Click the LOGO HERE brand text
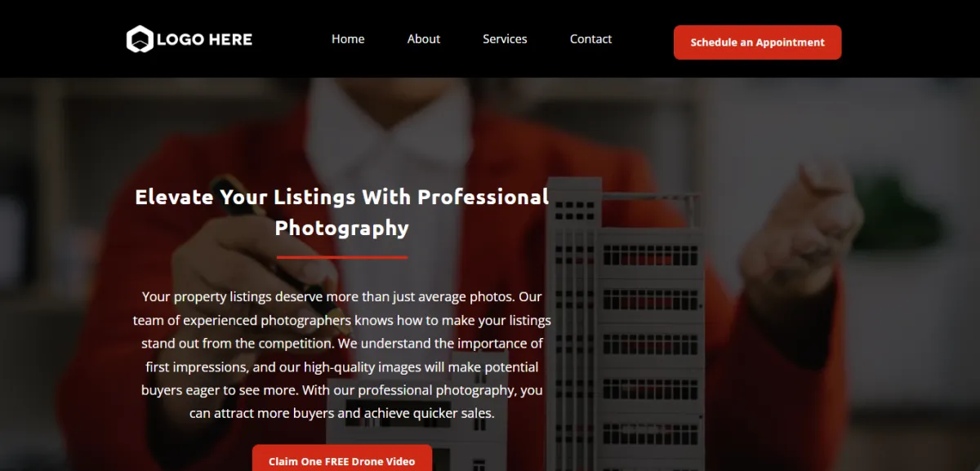980x471 pixels. click(x=204, y=39)
